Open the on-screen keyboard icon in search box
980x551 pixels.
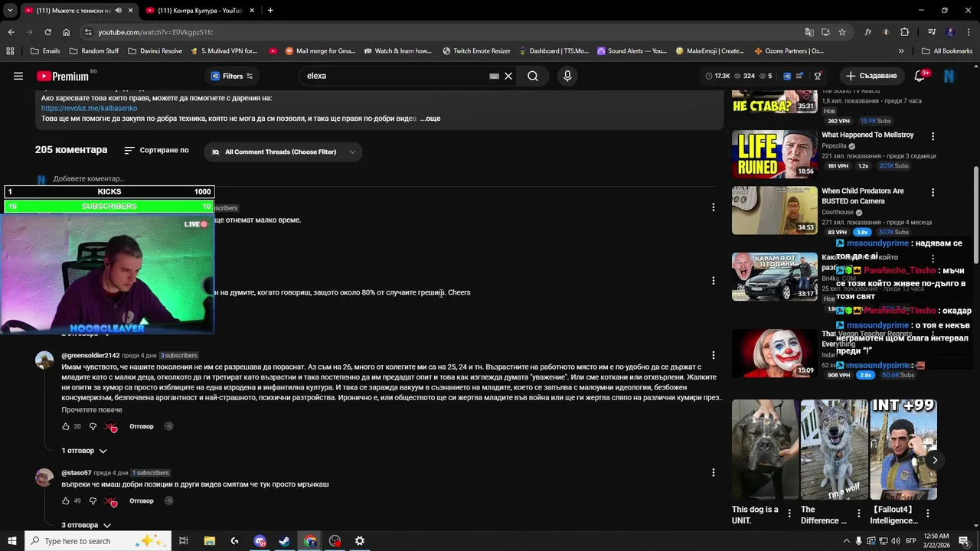pyautogui.click(x=494, y=76)
